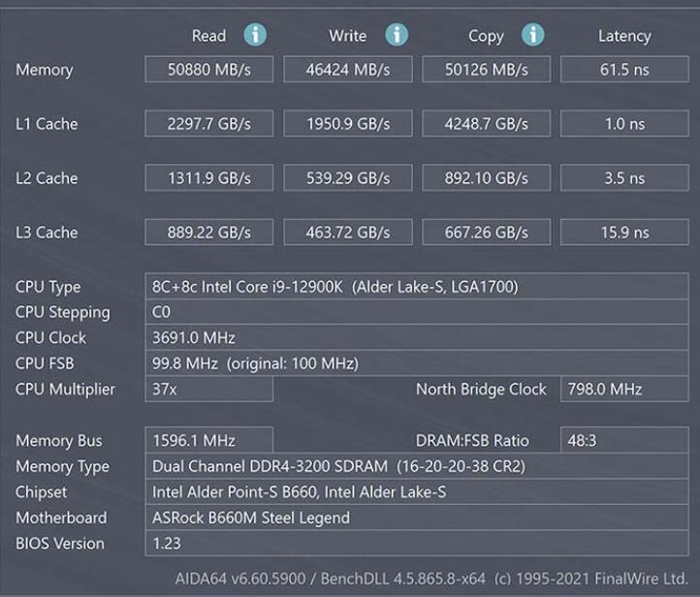Select the L2 Cache Write value
Image resolution: width=700 pixels, height=597 pixels.
[x=347, y=178]
